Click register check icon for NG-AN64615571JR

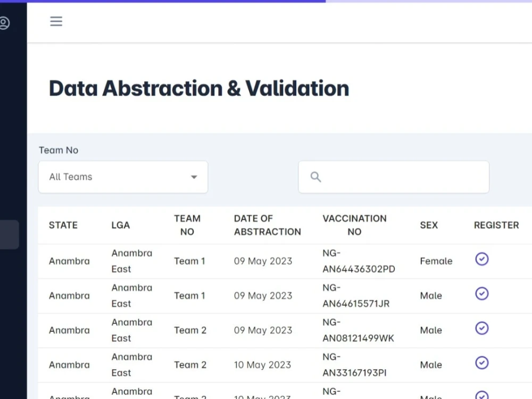click(x=482, y=294)
